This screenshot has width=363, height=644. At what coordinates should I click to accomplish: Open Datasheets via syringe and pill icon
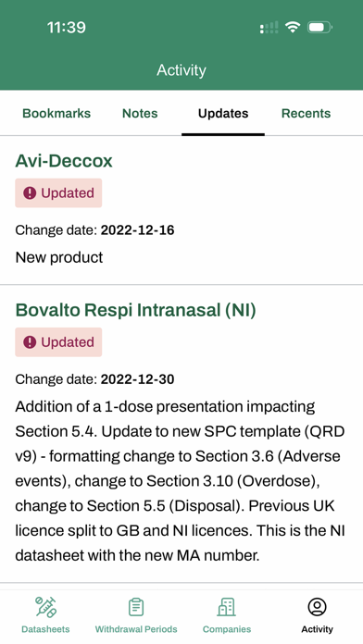45,607
